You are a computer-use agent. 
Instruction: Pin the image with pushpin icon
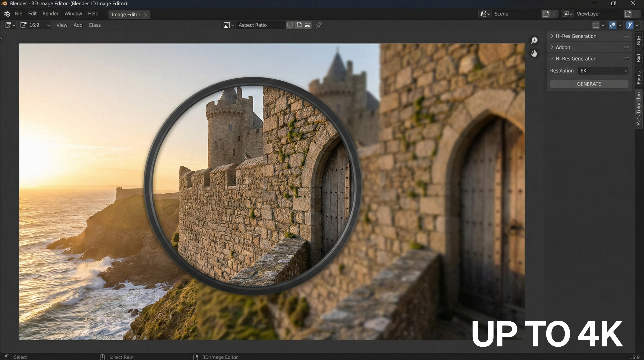(318, 25)
